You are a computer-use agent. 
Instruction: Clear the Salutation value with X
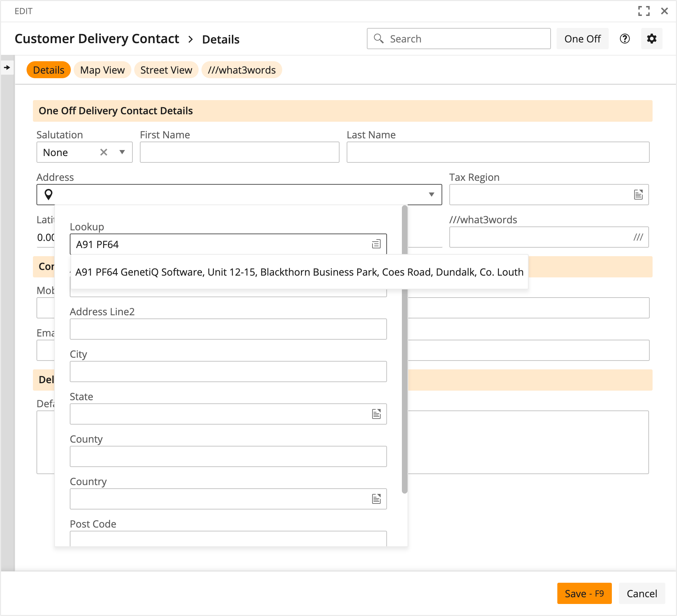click(104, 152)
